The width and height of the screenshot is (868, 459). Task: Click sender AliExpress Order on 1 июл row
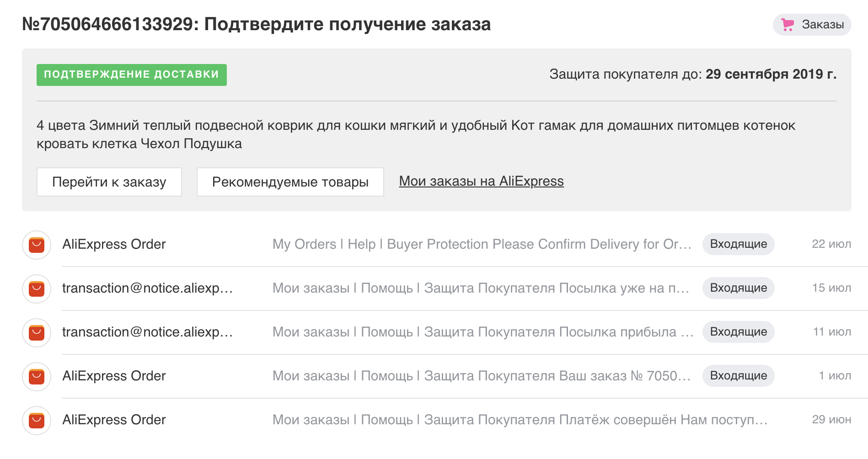coord(114,376)
